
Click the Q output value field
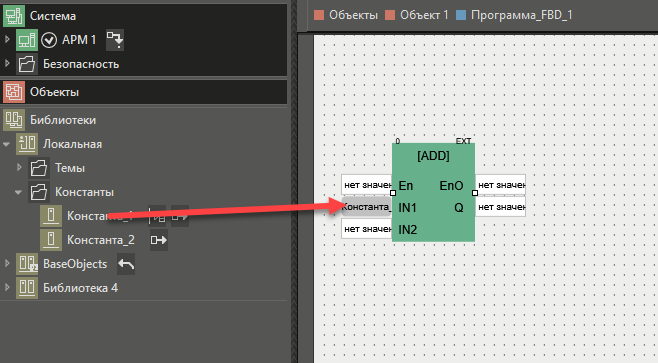point(500,207)
